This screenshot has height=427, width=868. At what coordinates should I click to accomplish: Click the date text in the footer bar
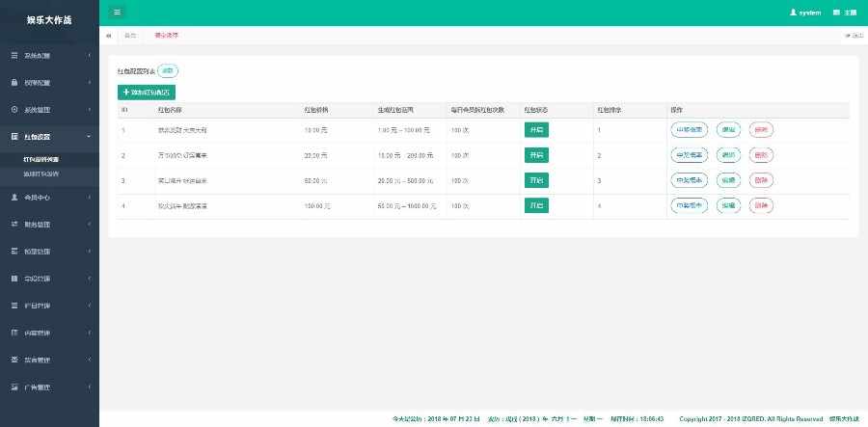pos(436,419)
